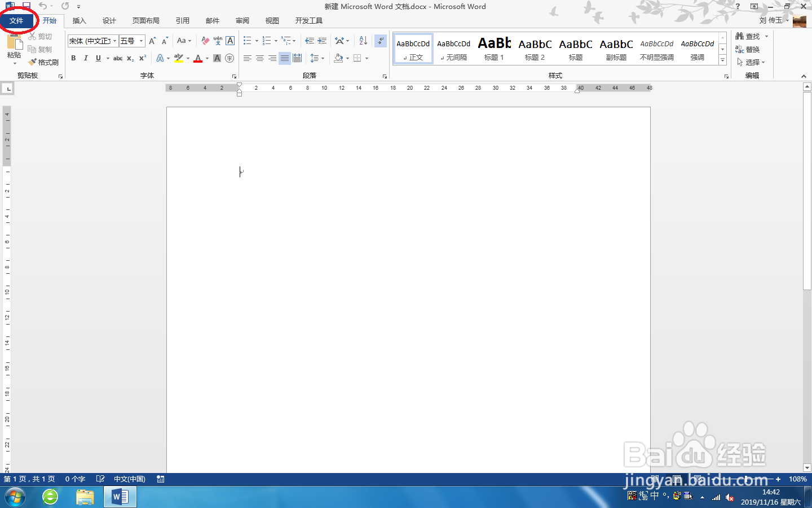Click the 复制 copy button
The height and width of the screenshot is (508, 812).
41,49
